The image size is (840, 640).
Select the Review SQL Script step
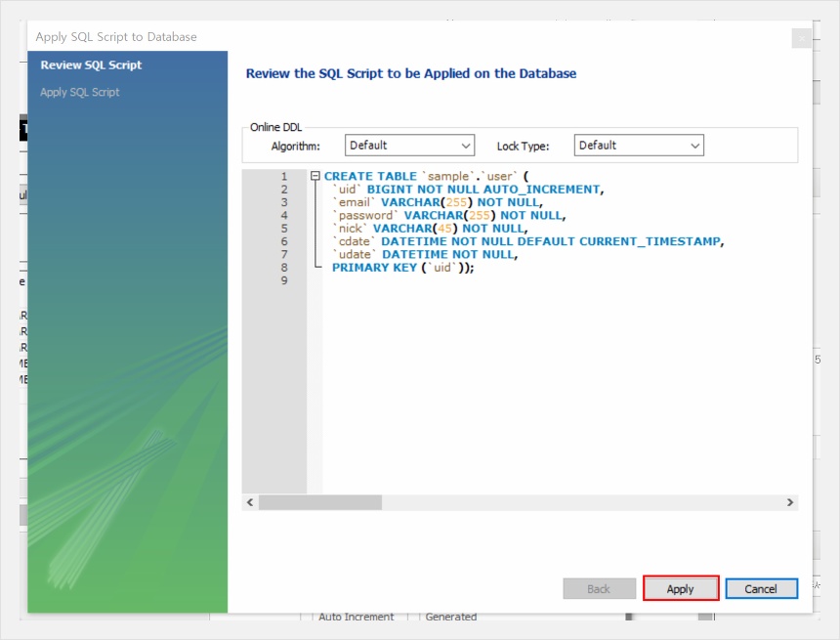tap(91, 64)
